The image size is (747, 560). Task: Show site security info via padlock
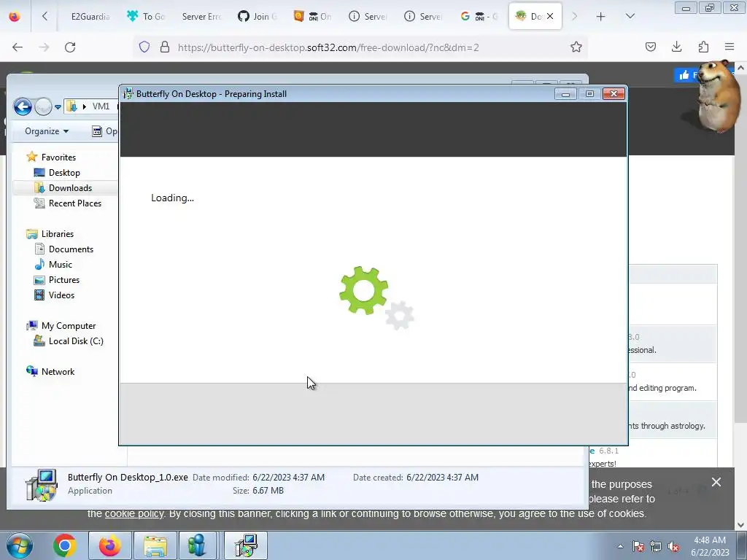tap(165, 47)
